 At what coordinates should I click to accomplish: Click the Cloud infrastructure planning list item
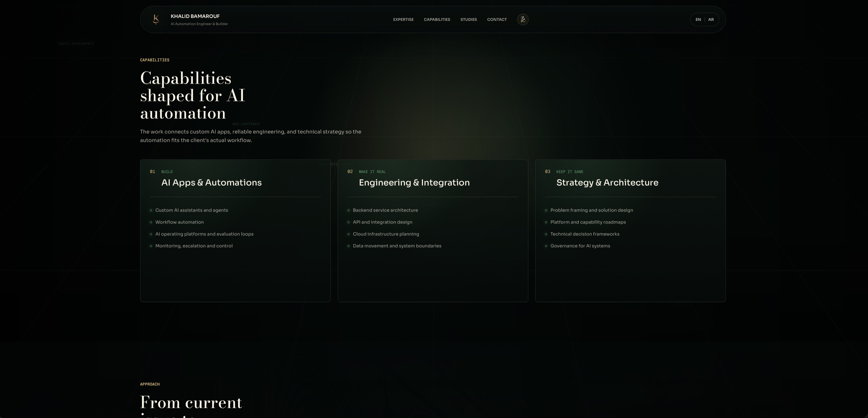pos(386,234)
